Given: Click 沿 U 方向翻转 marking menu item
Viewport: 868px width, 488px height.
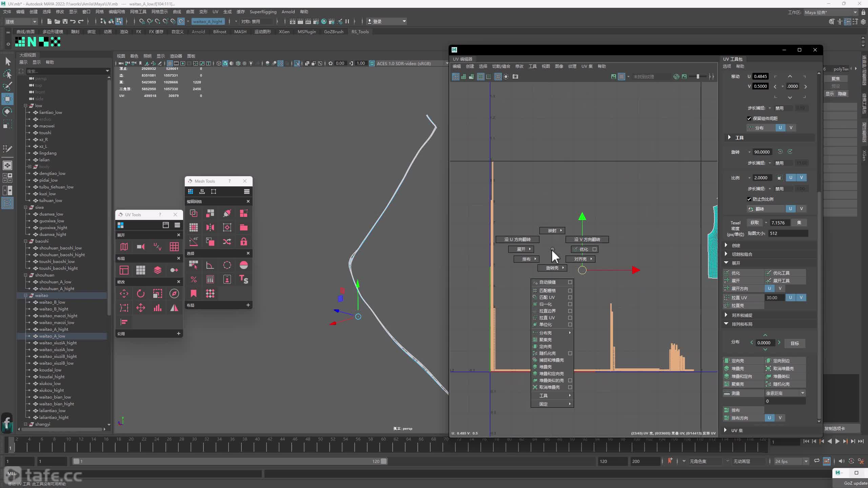Looking at the screenshot, I should (517, 239).
